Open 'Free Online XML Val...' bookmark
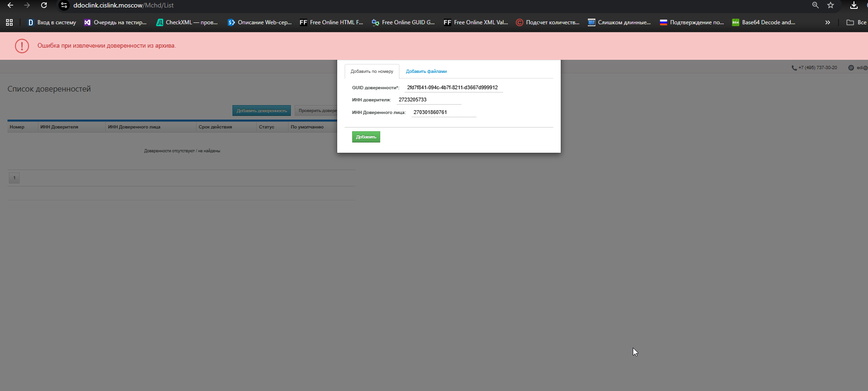Screen dimensions: 868x391 pyautogui.click(x=476, y=22)
